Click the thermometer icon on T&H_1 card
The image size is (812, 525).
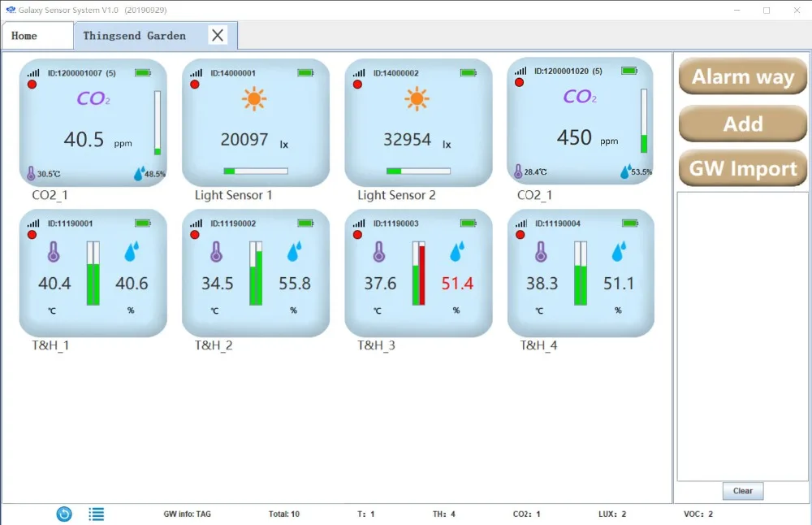[54, 252]
